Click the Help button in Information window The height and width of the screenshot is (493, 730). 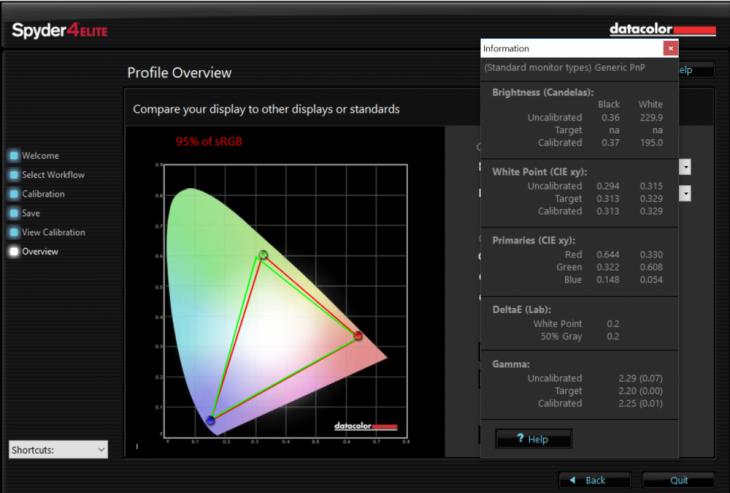[x=534, y=439]
